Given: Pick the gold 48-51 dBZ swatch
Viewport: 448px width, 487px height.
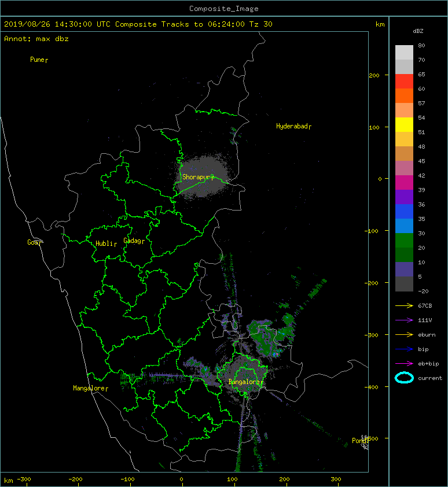Looking at the screenshot, I should pos(404,139).
